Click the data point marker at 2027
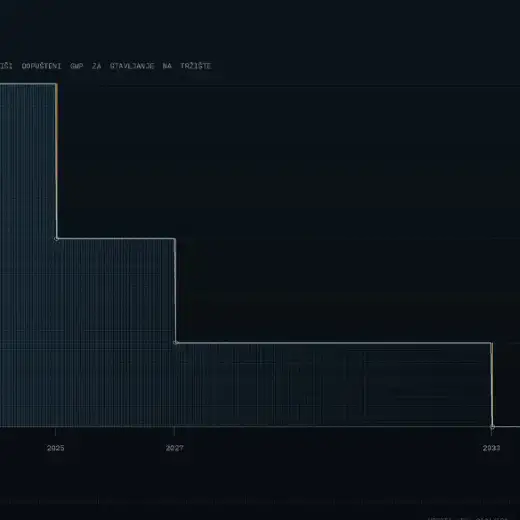This screenshot has width=520, height=520. pyautogui.click(x=176, y=343)
